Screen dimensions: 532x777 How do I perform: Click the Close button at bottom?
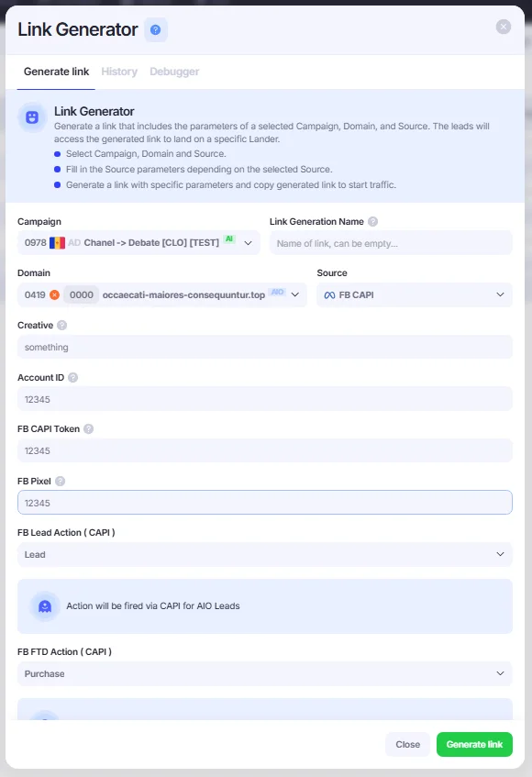[407, 744]
